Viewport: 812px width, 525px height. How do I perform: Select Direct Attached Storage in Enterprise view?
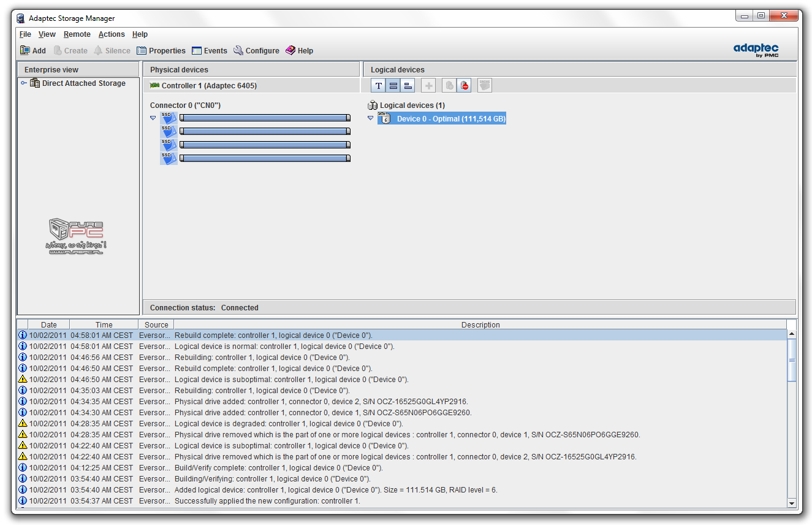pyautogui.click(x=84, y=83)
